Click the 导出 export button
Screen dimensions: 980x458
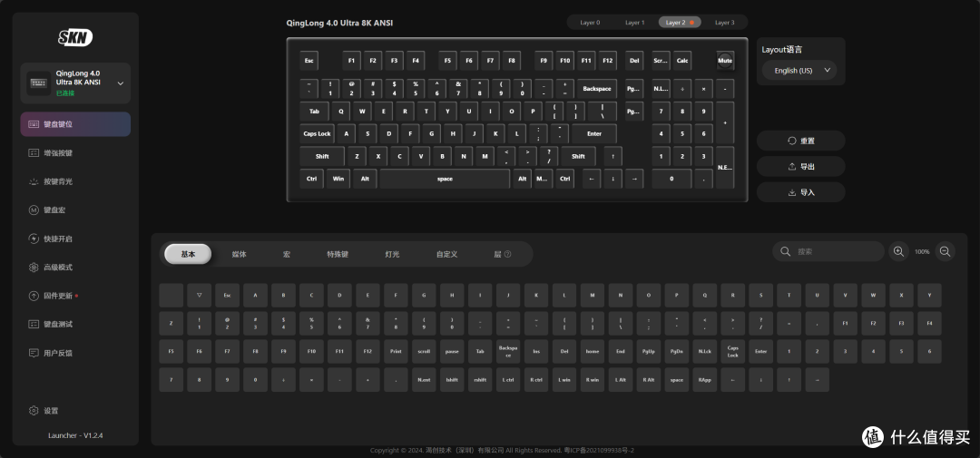(x=800, y=166)
